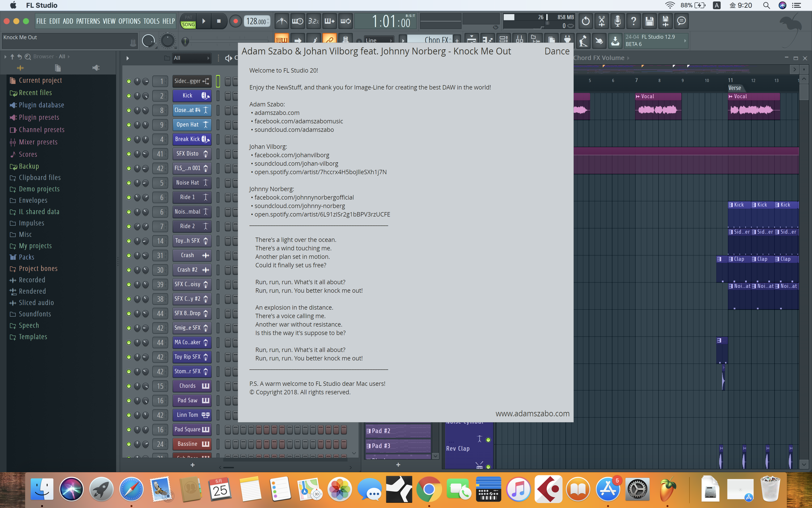Open the OPTIONS menu
812x508 pixels.
130,21
